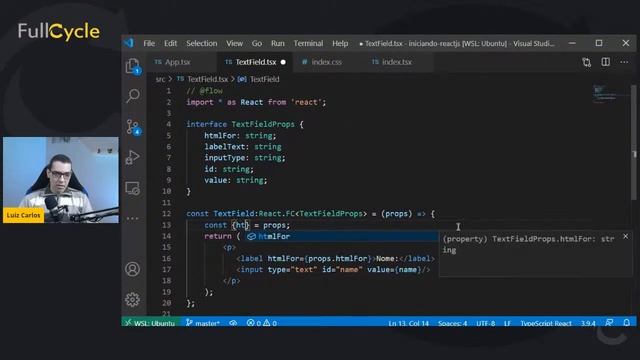Open notifications bell icon
This screenshot has height=360, width=640.
[x=627, y=323]
